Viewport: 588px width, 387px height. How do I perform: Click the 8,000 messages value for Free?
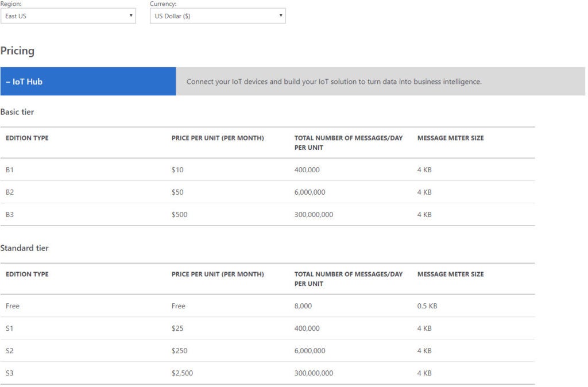coord(303,306)
